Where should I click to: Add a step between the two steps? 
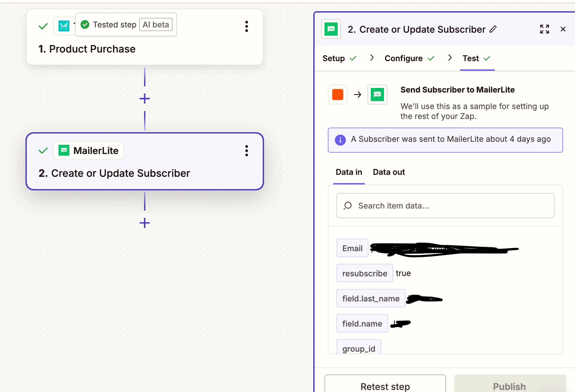[144, 98]
